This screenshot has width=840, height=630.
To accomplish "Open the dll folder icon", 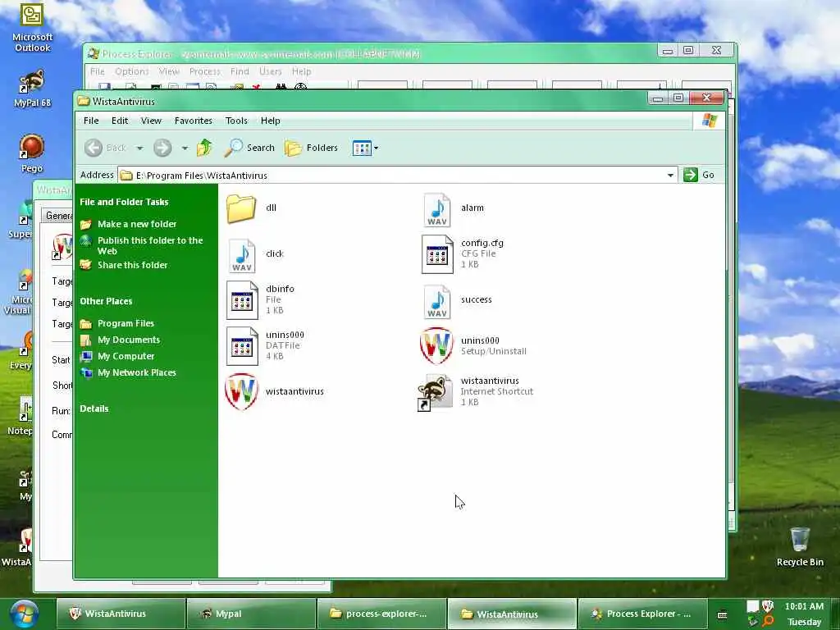I will (x=241, y=208).
